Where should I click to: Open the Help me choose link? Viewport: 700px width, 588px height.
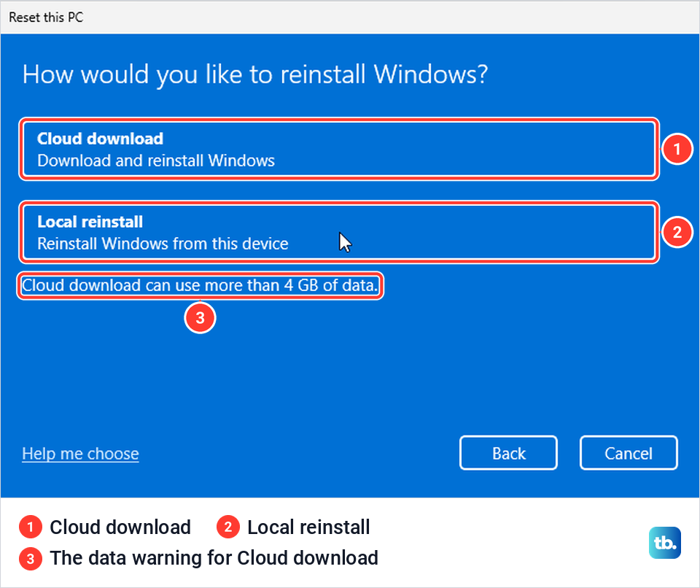point(80,454)
